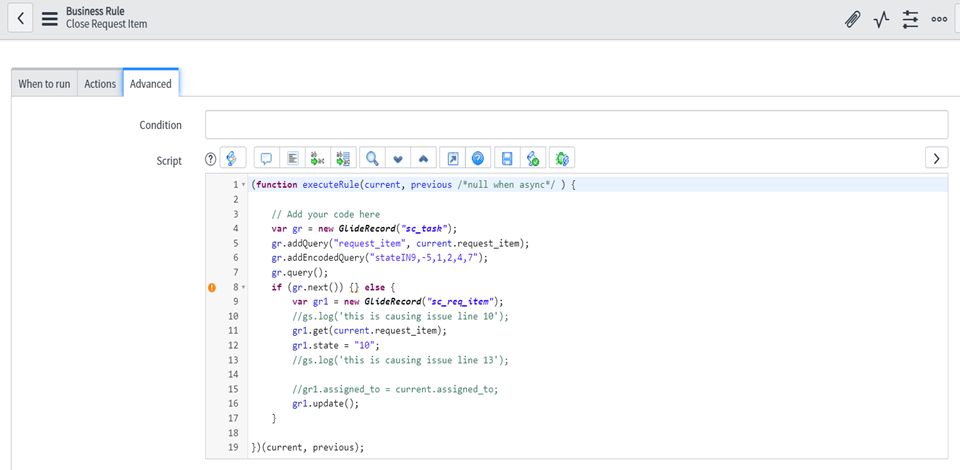Open the activity stream pulse icon
This screenshot has width=960, height=470.
[x=881, y=20]
